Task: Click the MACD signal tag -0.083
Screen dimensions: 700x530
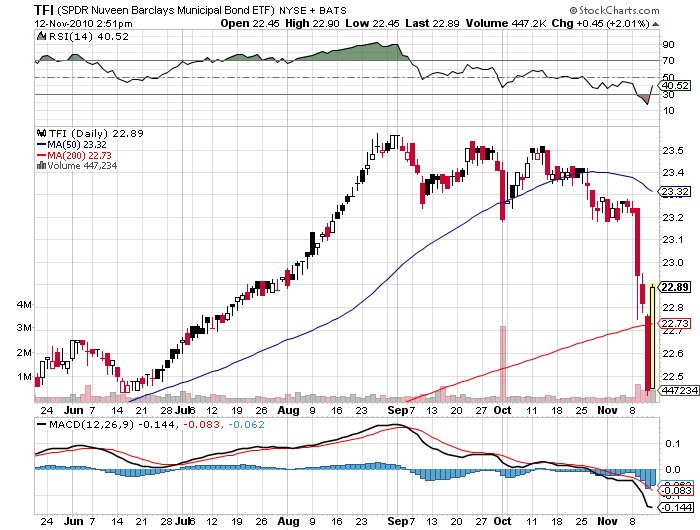Action: coord(677,491)
